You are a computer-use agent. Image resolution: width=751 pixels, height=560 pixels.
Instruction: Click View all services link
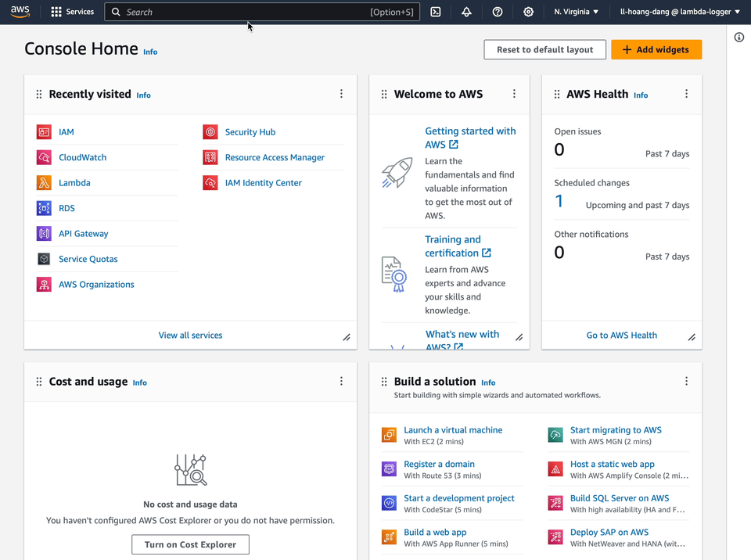click(x=190, y=335)
